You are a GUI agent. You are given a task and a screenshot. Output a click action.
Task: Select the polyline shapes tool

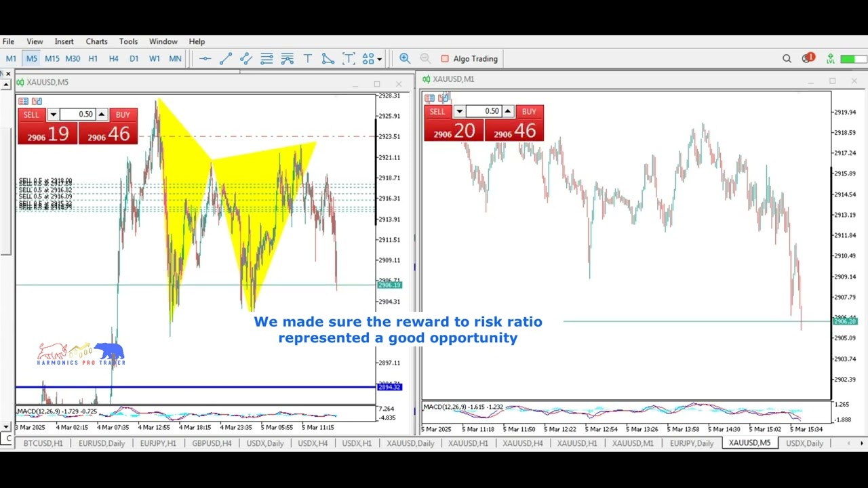(x=328, y=59)
